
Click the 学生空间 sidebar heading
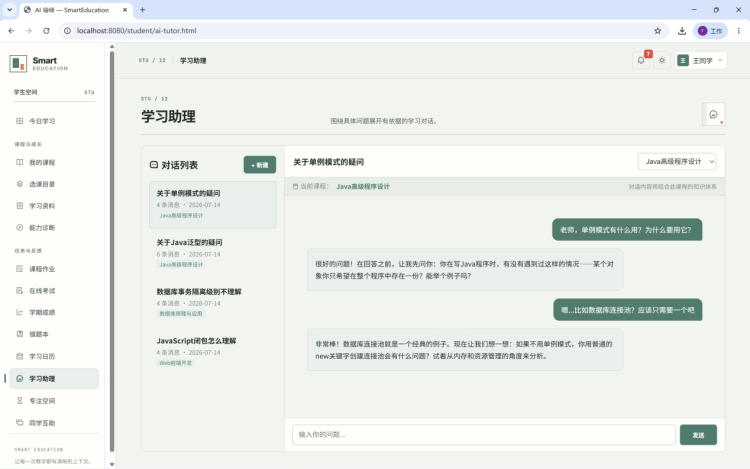(25, 92)
